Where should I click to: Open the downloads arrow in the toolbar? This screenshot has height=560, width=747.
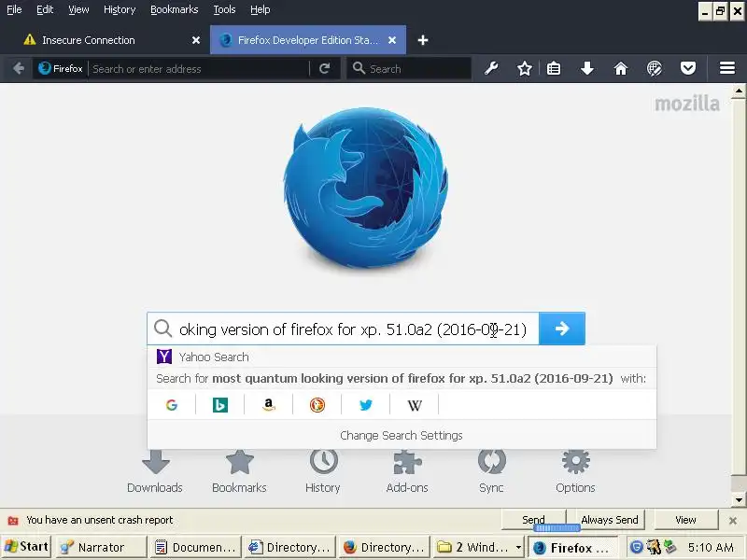click(x=587, y=68)
